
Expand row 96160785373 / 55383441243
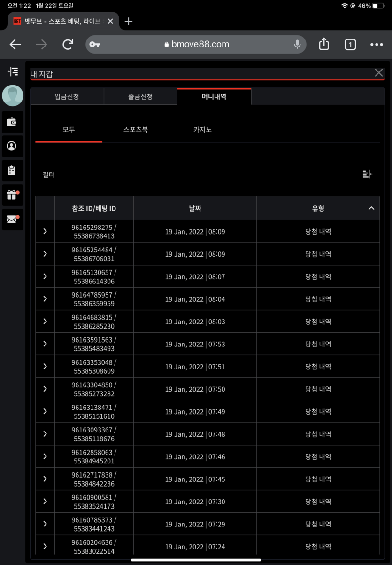[x=45, y=524]
